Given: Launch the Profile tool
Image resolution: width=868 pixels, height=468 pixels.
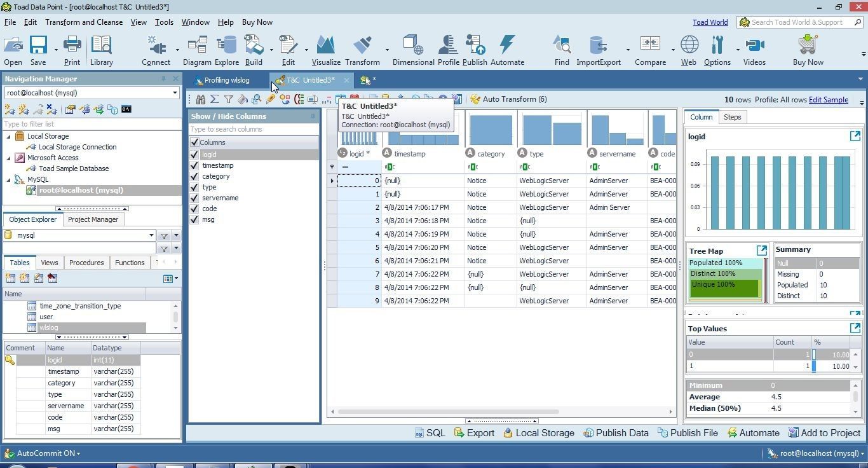Looking at the screenshot, I should 448,50.
